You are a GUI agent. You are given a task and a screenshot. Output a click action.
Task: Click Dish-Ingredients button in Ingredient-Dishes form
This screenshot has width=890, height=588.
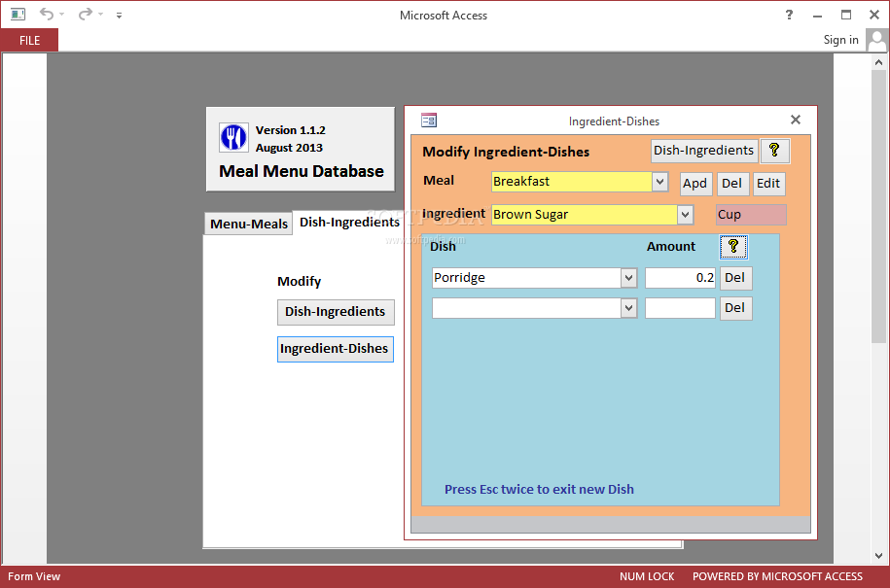[x=704, y=151]
